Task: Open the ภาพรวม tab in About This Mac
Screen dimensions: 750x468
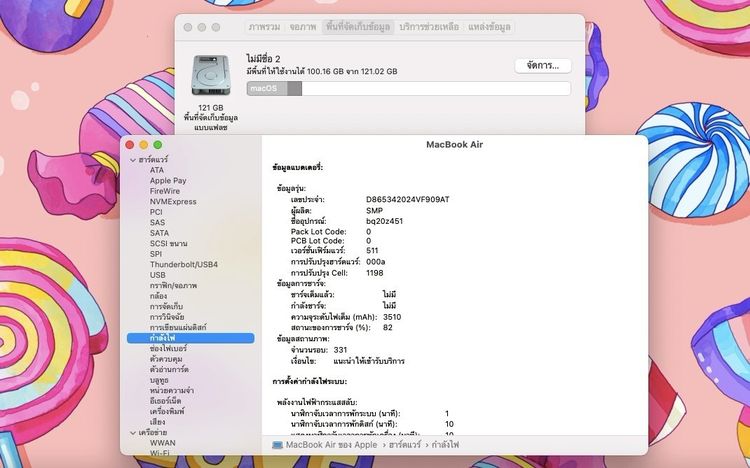Action: pos(264,27)
